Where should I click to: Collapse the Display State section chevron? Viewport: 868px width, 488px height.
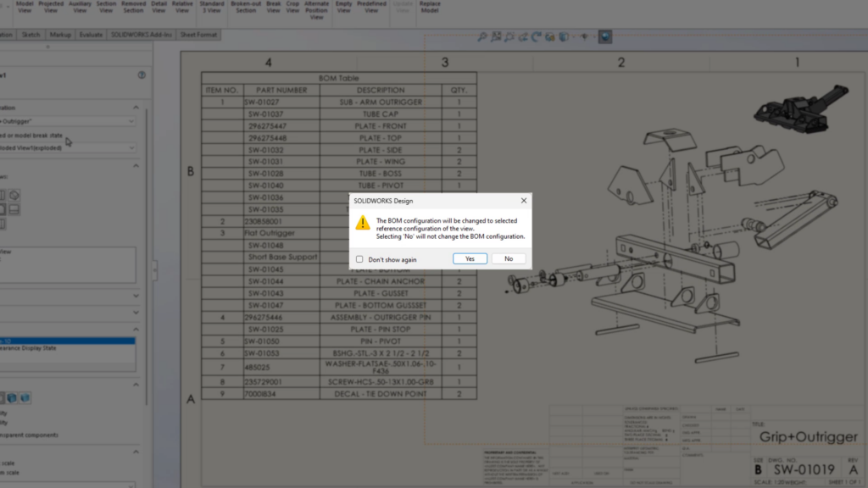click(x=136, y=330)
